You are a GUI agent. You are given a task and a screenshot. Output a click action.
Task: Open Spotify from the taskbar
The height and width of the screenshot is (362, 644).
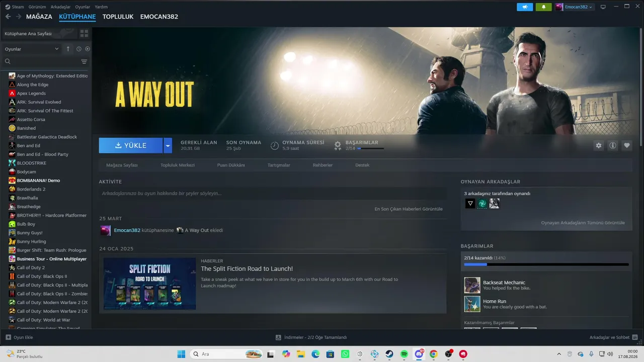(x=404, y=354)
